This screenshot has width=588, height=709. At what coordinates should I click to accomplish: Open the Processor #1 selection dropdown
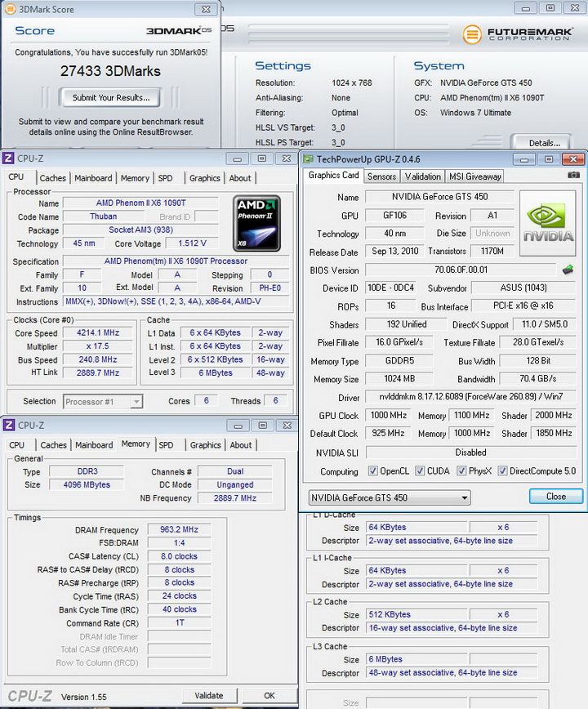(x=103, y=402)
